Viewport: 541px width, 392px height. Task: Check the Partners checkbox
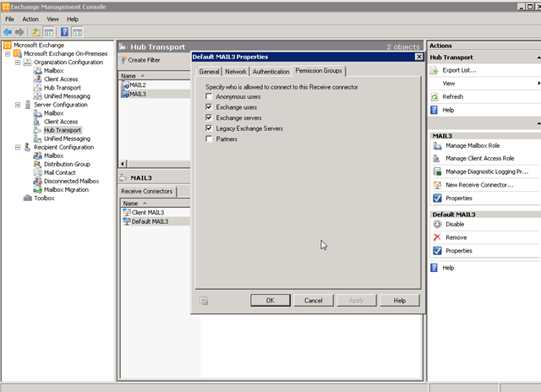point(209,139)
